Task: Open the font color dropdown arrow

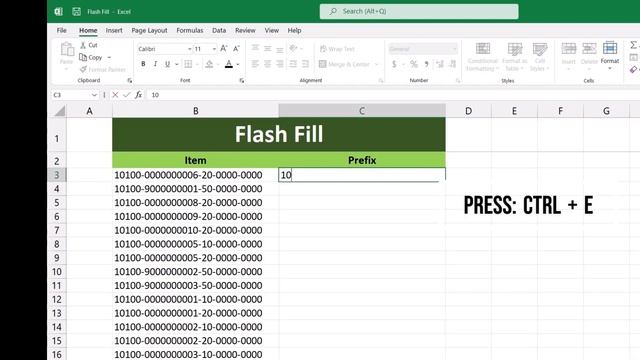Action: point(238,64)
